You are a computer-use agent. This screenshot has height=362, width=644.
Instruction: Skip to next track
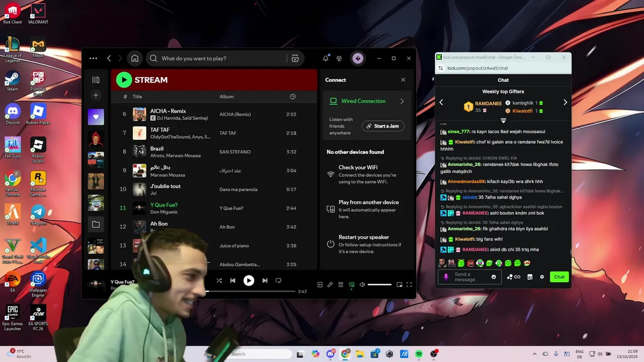pyautogui.click(x=265, y=281)
